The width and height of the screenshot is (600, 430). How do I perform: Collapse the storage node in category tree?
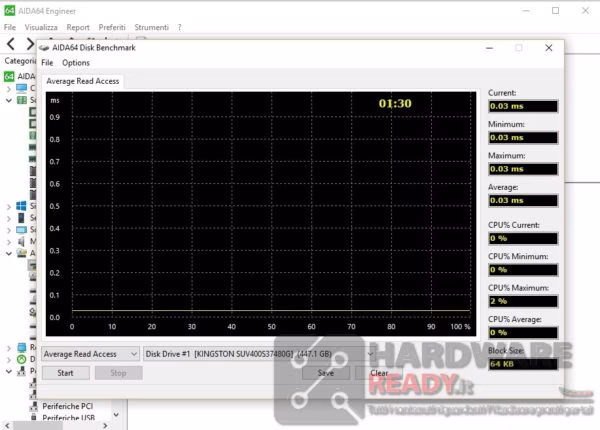(8, 253)
